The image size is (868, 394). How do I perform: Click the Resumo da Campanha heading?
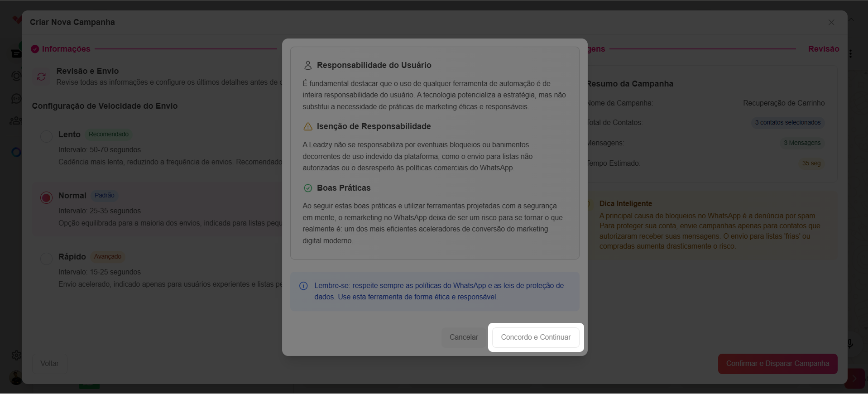click(630, 84)
